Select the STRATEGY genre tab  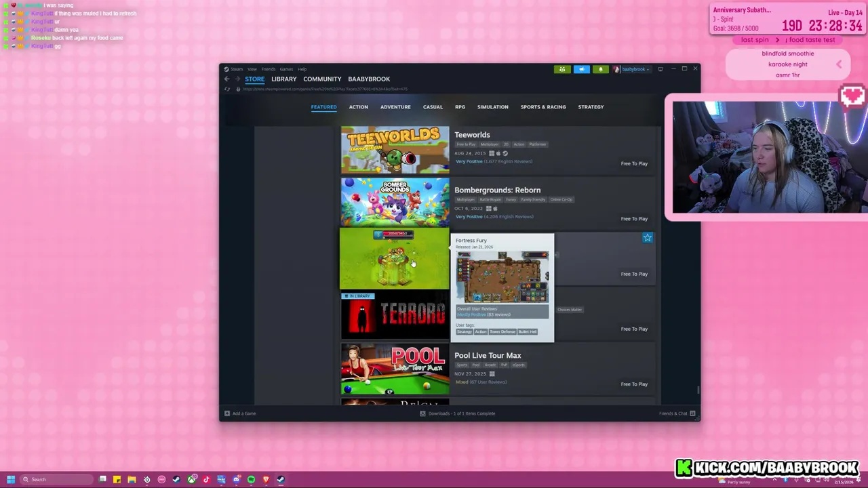tap(591, 107)
